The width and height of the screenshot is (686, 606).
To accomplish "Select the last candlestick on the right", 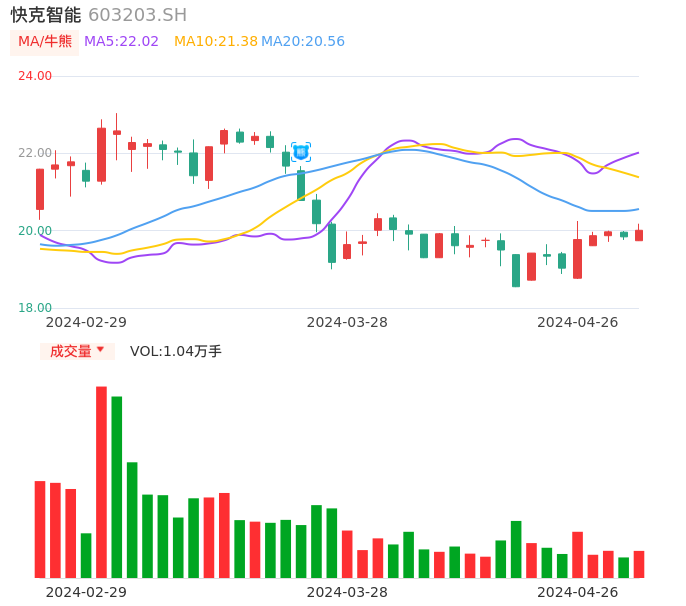I will (639, 235).
